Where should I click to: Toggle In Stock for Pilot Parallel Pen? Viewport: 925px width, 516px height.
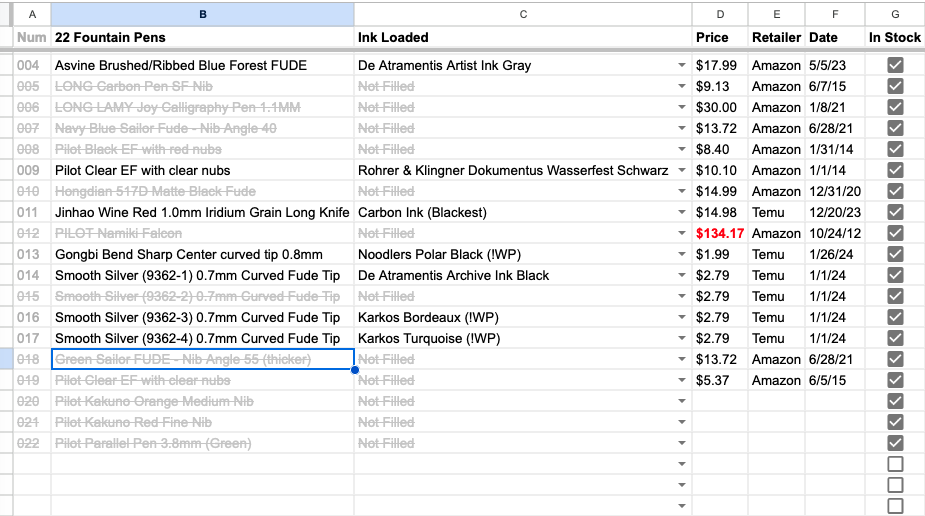[895, 443]
